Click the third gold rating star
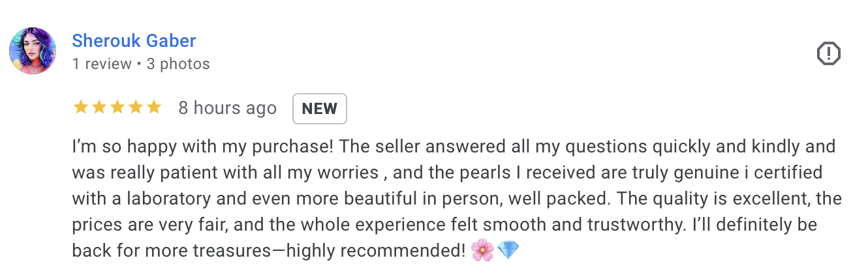 pyautogui.click(x=117, y=107)
